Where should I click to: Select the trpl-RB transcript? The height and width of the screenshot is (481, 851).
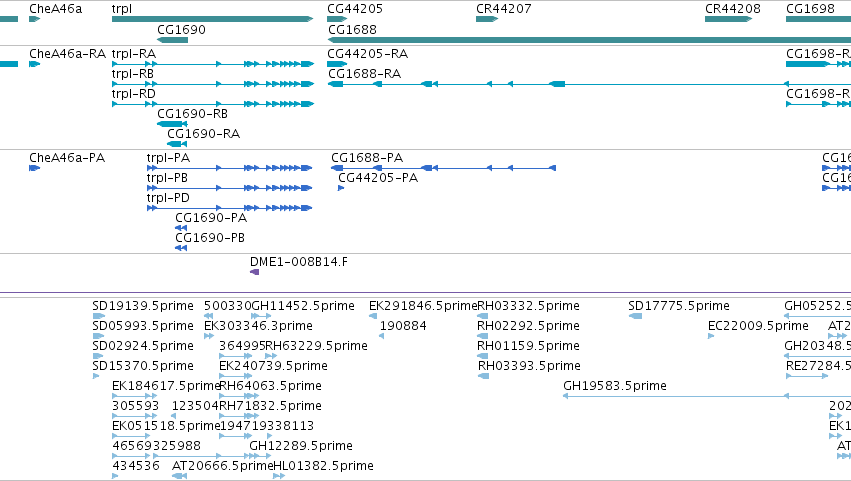coord(213,84)
